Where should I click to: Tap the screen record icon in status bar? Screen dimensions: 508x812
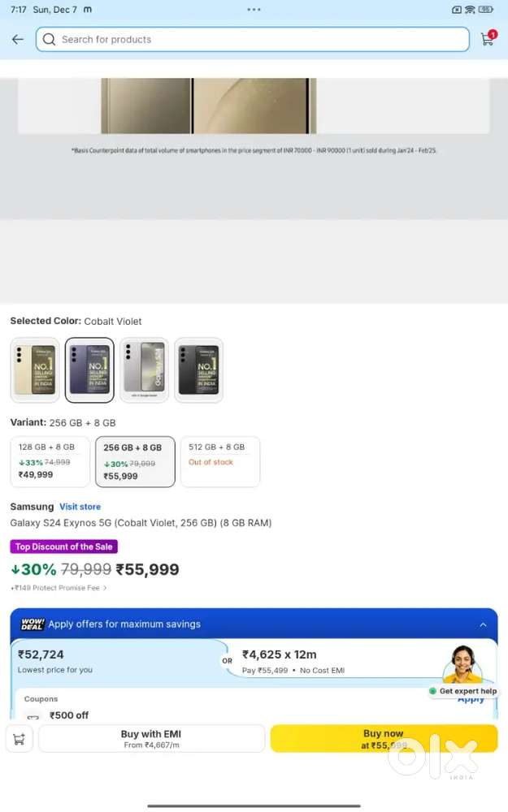pos(457,9)
